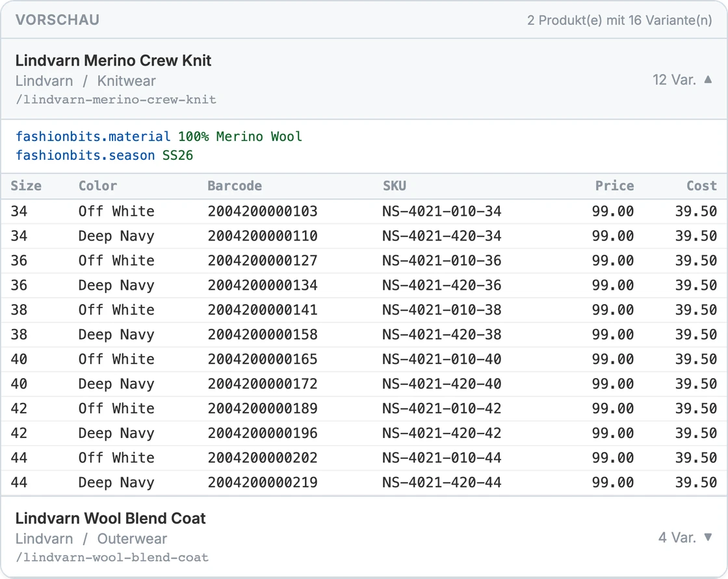Click the SKU column header
Image resolution: width=728 pixels, height=579 pixels.
(x=395, y=186)
